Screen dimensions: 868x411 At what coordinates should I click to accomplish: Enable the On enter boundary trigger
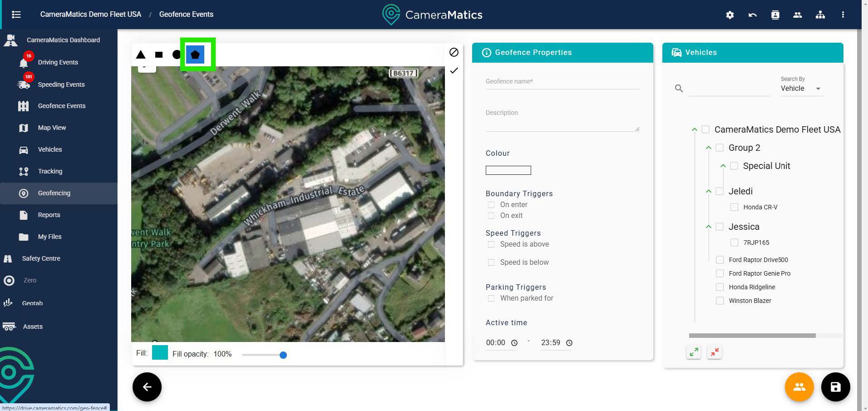click(x=491, y=205)
